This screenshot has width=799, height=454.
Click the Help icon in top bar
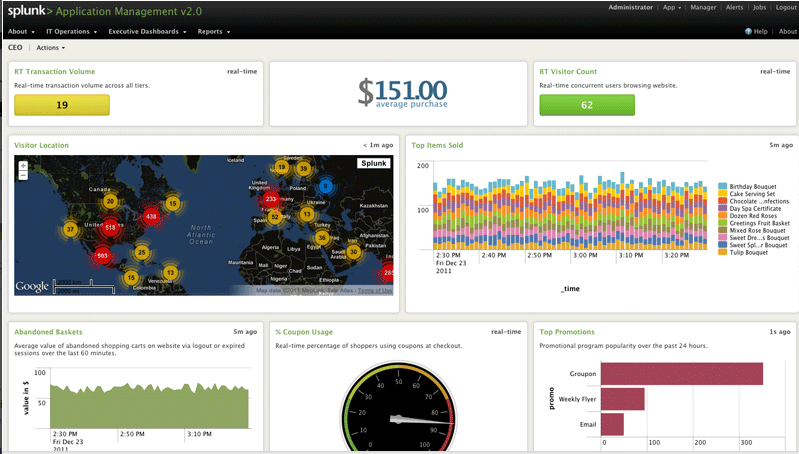click(x=748, y=32)
